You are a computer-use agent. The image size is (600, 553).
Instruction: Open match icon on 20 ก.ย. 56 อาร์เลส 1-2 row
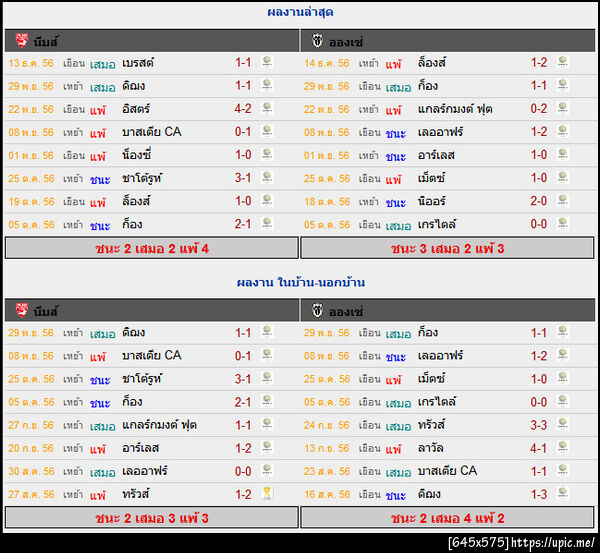267,448
